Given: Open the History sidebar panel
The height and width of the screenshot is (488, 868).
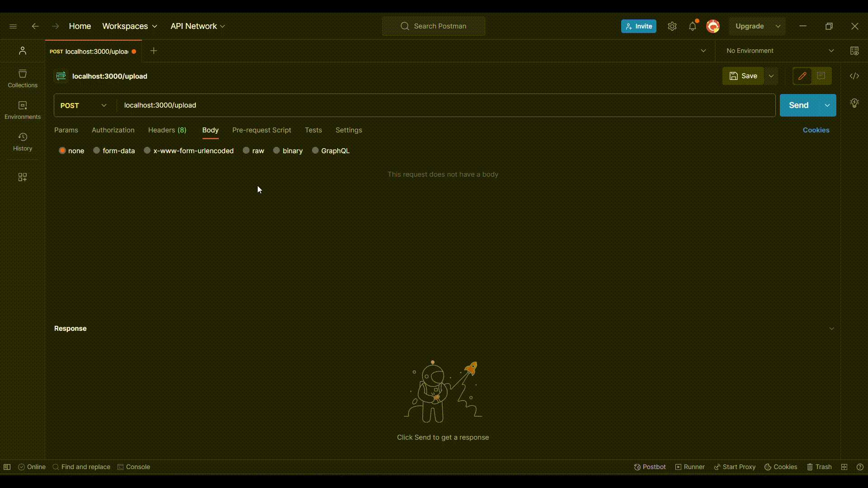Looking at the screenshot, I should 22,142.
